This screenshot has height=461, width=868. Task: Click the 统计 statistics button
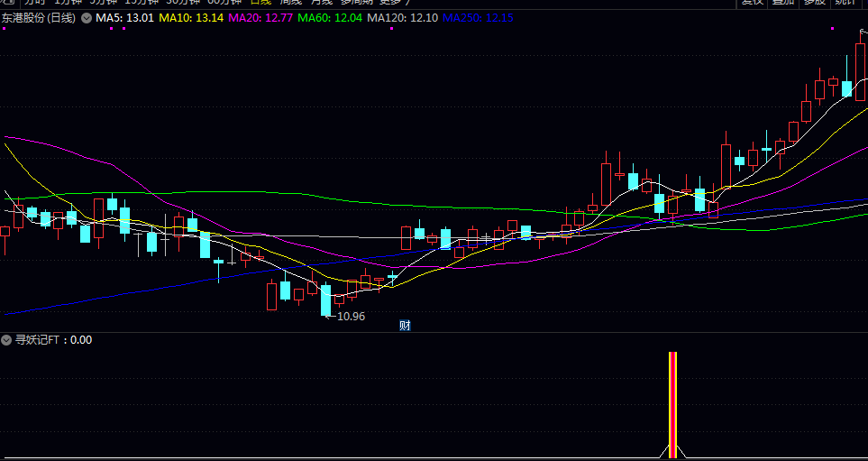click(845, 3)
